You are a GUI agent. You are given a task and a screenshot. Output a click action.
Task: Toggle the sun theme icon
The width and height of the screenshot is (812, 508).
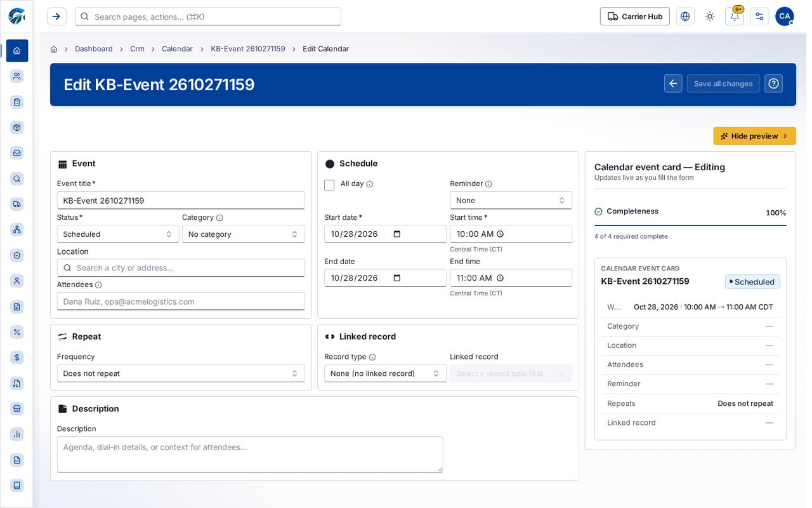(710, 17)
